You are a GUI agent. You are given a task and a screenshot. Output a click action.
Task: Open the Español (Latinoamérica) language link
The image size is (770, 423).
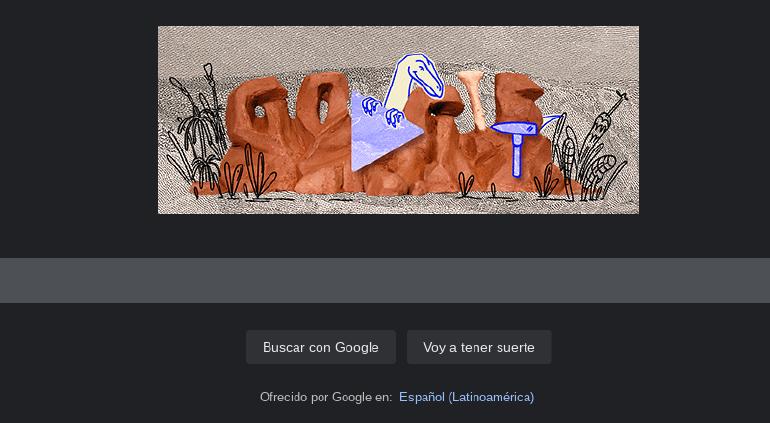(x=467, y=397)
